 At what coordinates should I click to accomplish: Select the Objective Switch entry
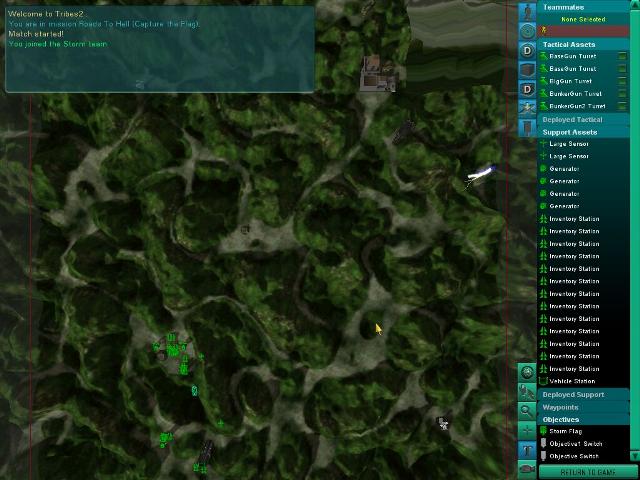click(583, 456)
